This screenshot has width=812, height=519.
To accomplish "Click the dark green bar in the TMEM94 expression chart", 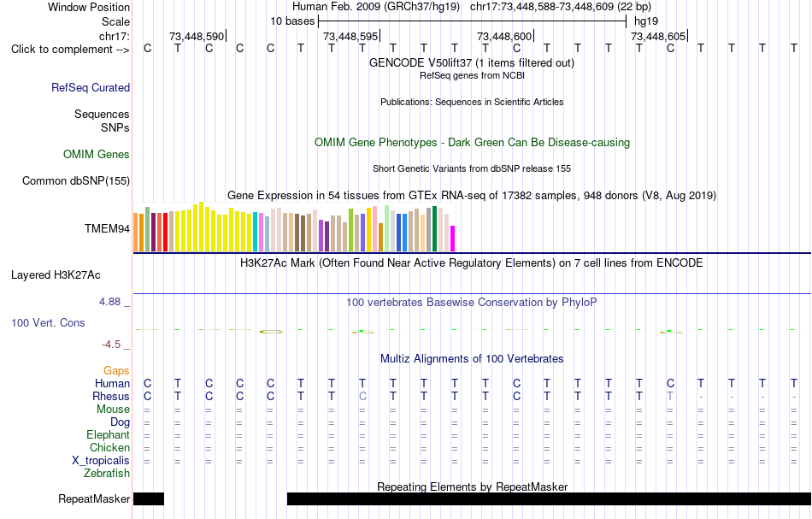I will [x=434, y=229].
